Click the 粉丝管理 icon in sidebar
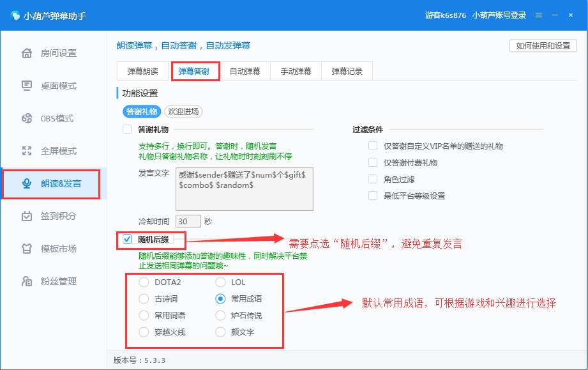This screenshot has width=588, height=370. (27, 281)
